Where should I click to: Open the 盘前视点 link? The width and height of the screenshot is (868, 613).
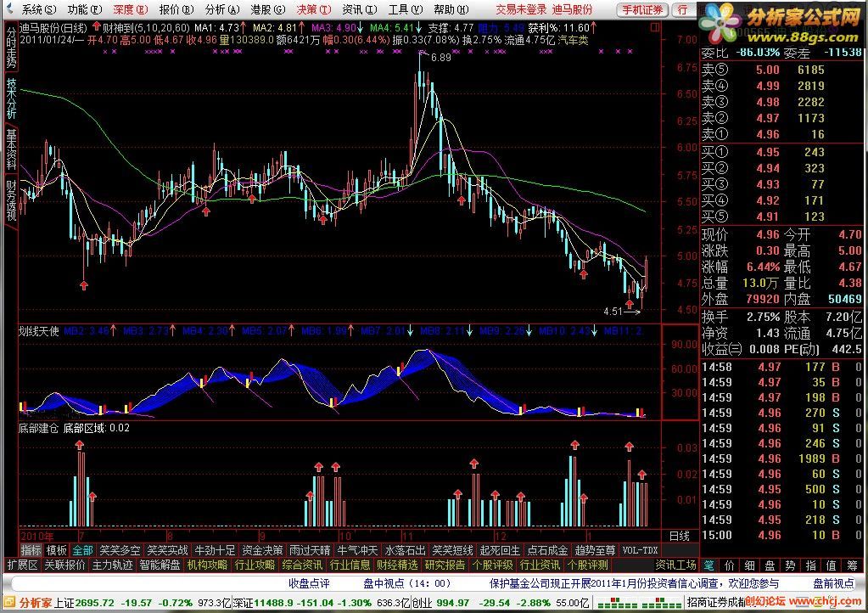834,583
